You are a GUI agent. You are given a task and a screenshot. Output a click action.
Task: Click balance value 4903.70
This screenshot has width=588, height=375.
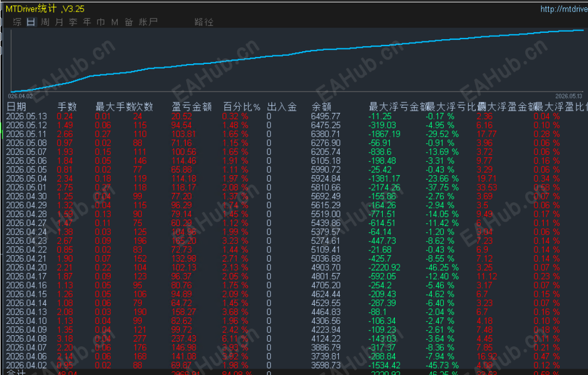pyautogui.click(x=326, y=267)
